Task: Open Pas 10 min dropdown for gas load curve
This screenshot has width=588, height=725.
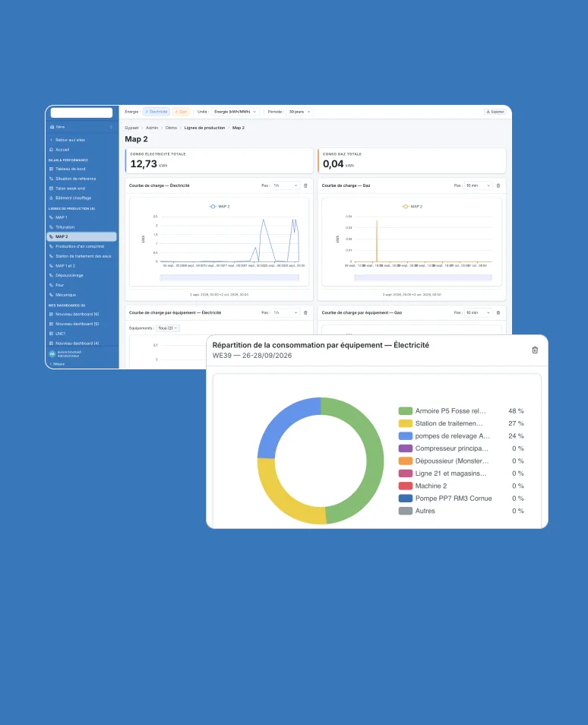Action: [478, 185]
